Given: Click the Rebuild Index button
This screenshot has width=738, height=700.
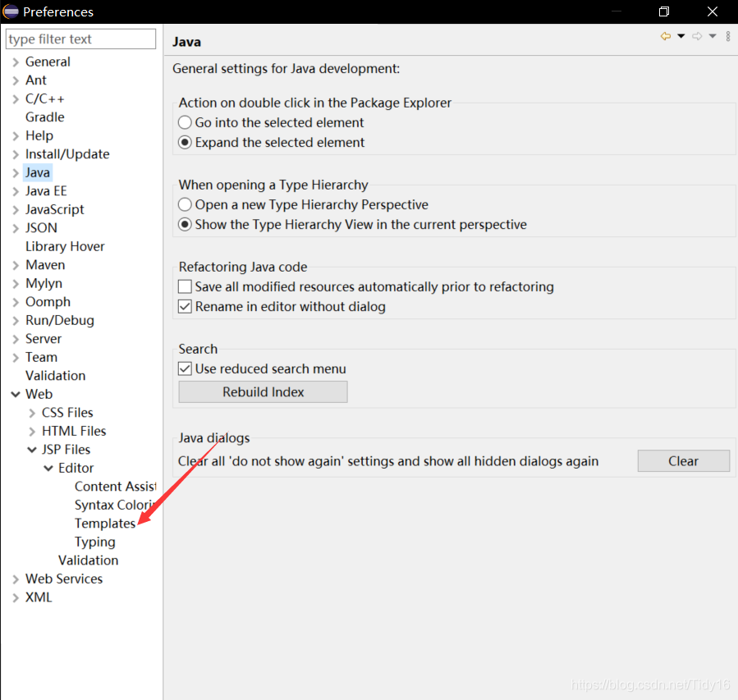Looking at the screenshot, I should coord(263,392).
